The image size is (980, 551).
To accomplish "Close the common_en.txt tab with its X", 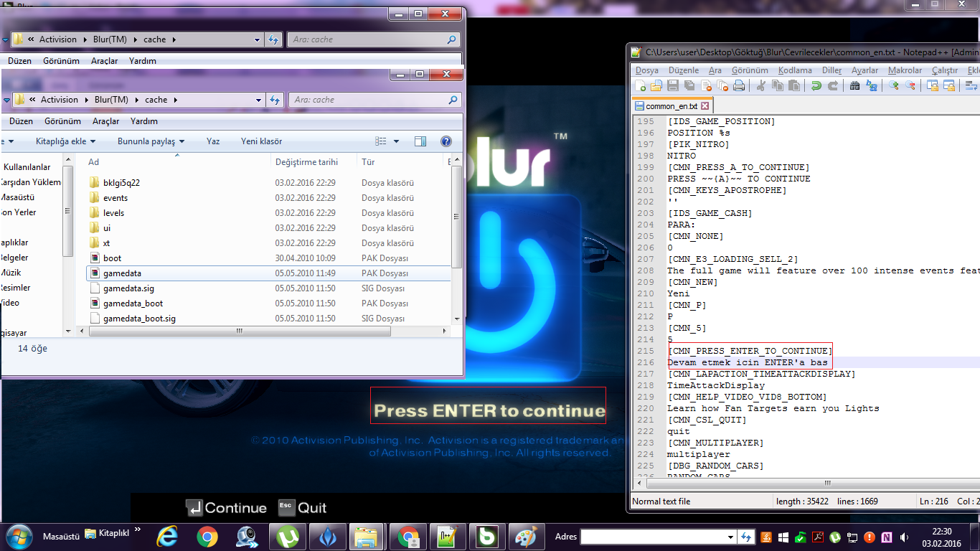I will pos(705,105).
